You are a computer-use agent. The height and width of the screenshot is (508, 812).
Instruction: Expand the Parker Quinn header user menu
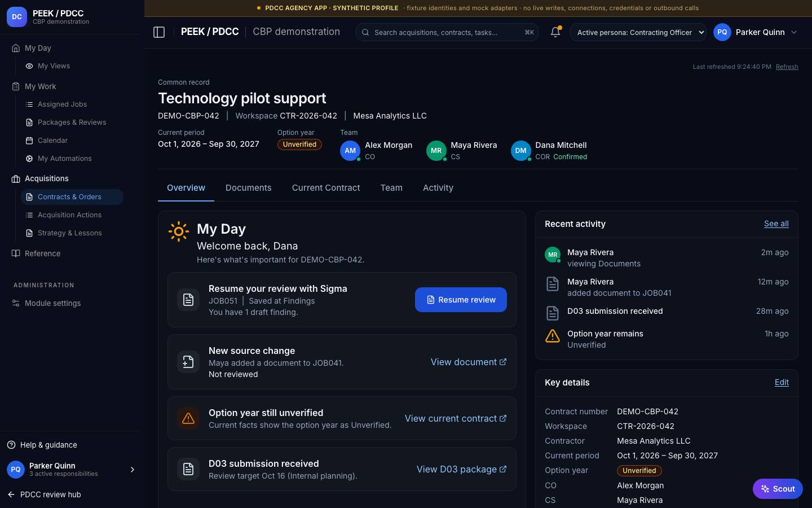[x=794, y=32]
